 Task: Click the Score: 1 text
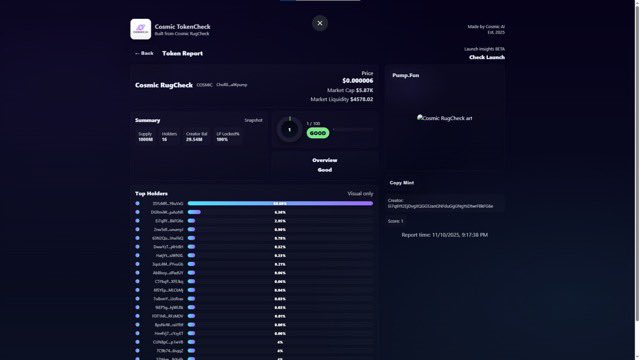pos(396,221)
